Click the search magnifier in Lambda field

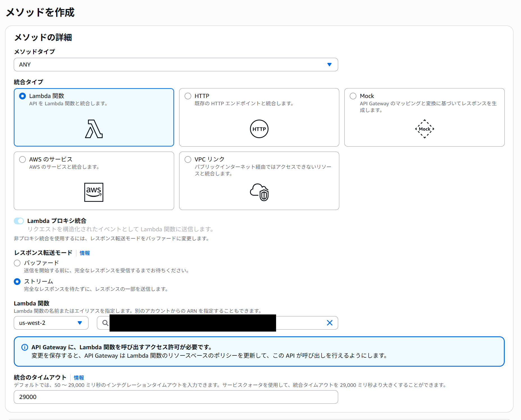[x=105, y=323]
